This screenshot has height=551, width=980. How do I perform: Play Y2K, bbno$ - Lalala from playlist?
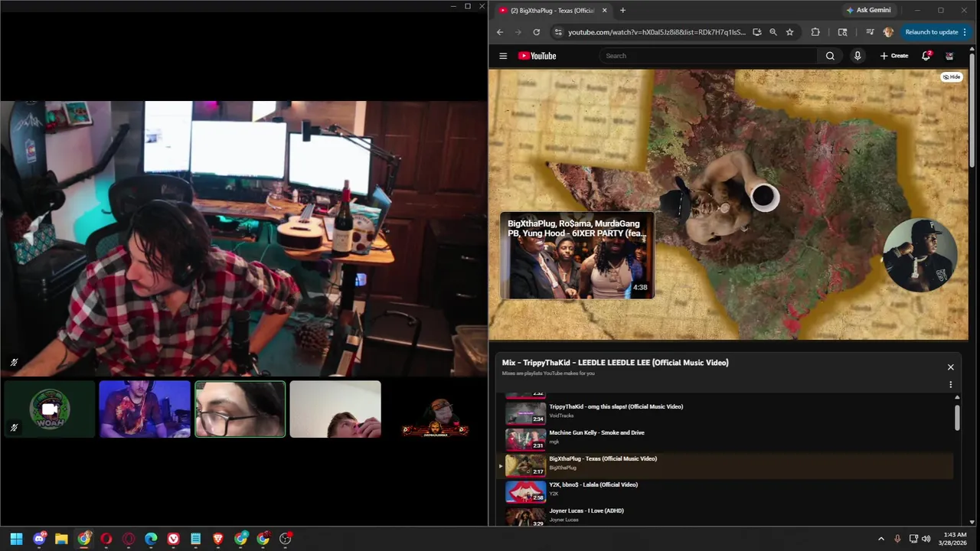[727, 492]
